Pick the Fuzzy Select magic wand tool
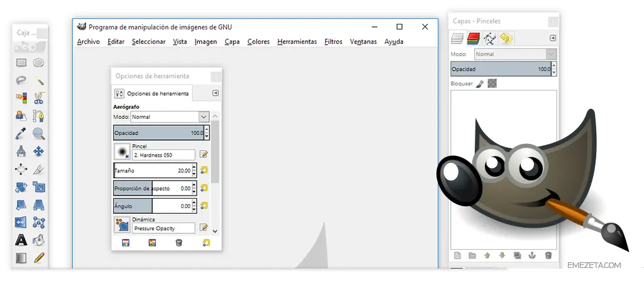Screen dimensions: 644x283 tap(38, 80)
